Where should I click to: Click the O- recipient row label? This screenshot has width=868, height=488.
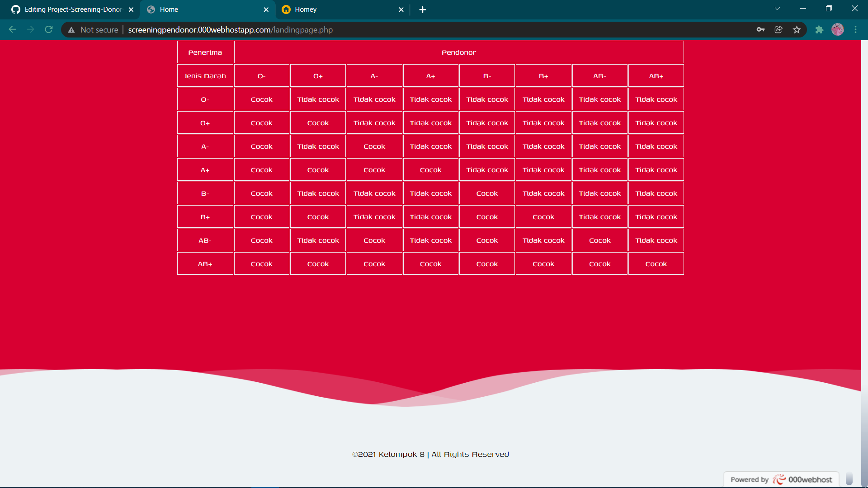tap(205, 99)
